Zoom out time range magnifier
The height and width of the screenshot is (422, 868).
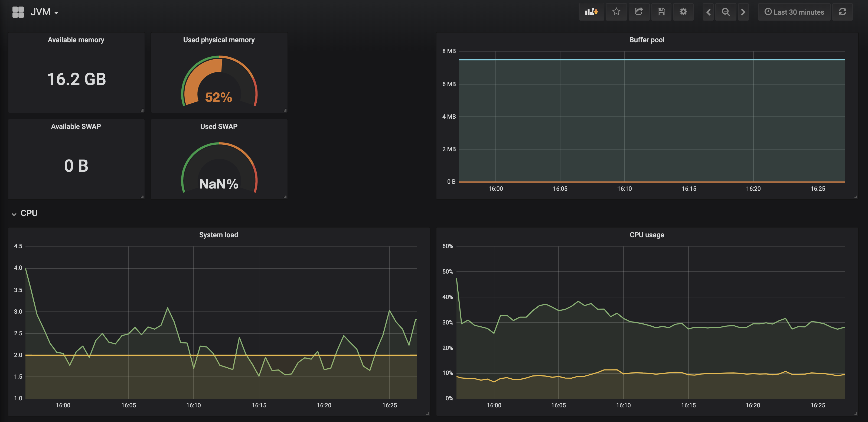pos(726,12)
